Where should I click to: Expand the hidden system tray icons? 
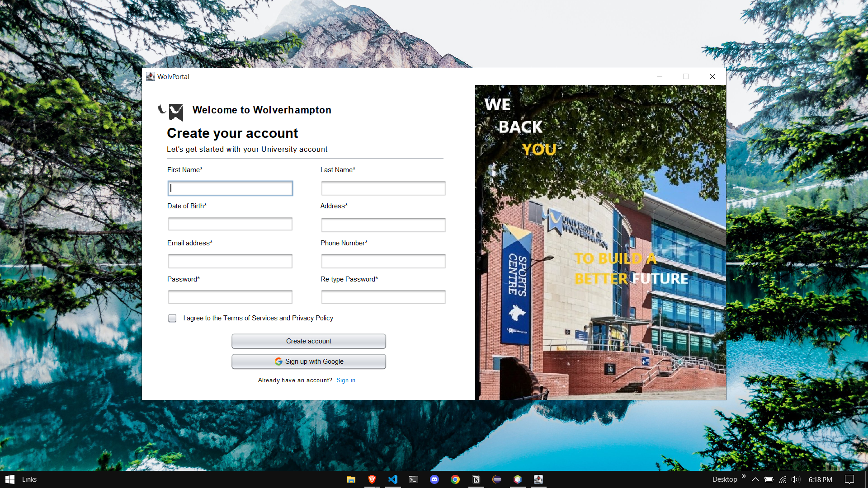point(755,479)
